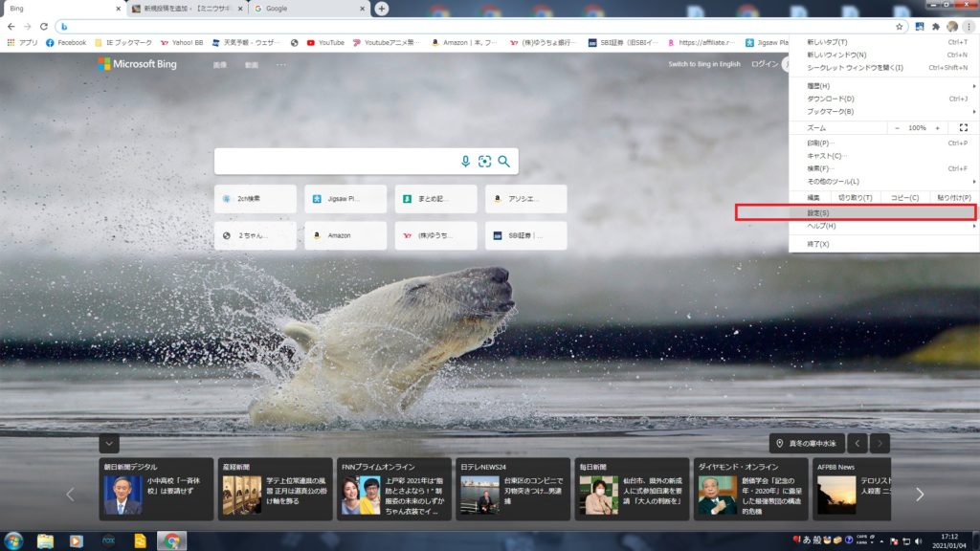Reload the page using the refresh icon
The image size is (980, 551).
click(43, 26)
